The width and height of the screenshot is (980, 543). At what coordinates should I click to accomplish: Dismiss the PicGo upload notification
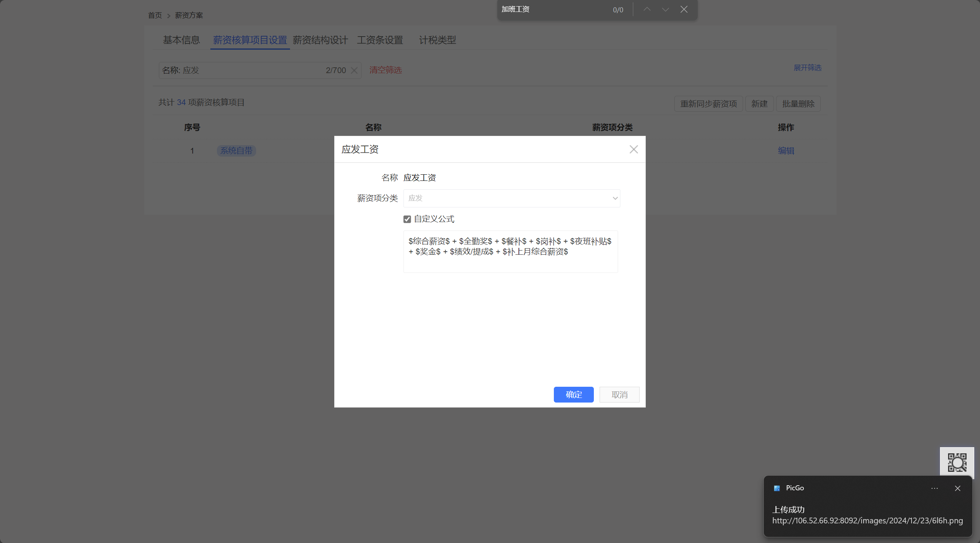958,488
